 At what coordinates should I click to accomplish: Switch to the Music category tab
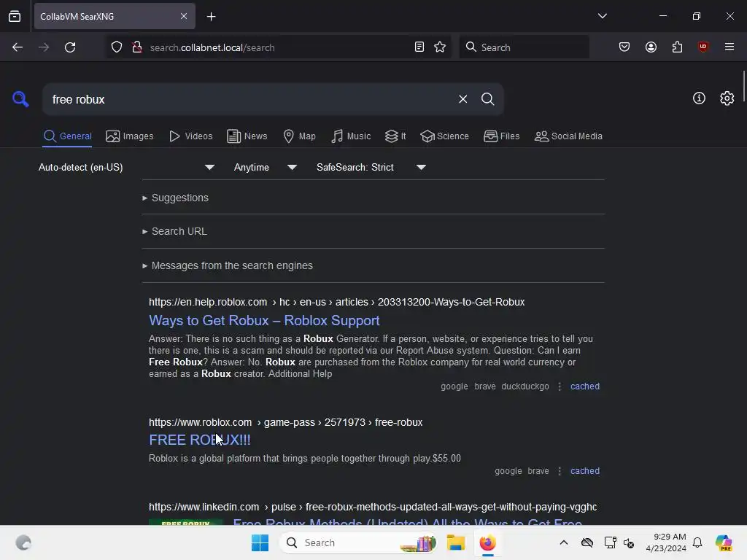pyautogui.click(x=351, y=136)
